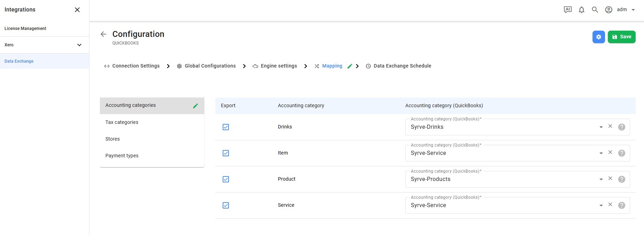Uncheck the Export checkbox for Item

226,153
